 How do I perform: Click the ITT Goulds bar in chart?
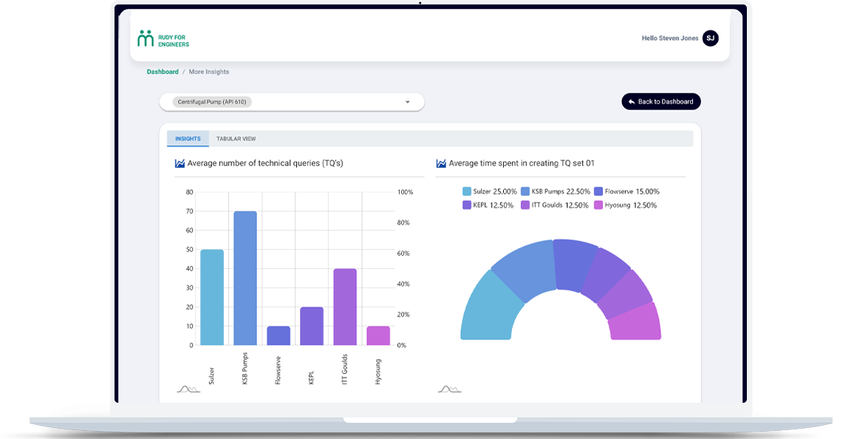point(345,307)
